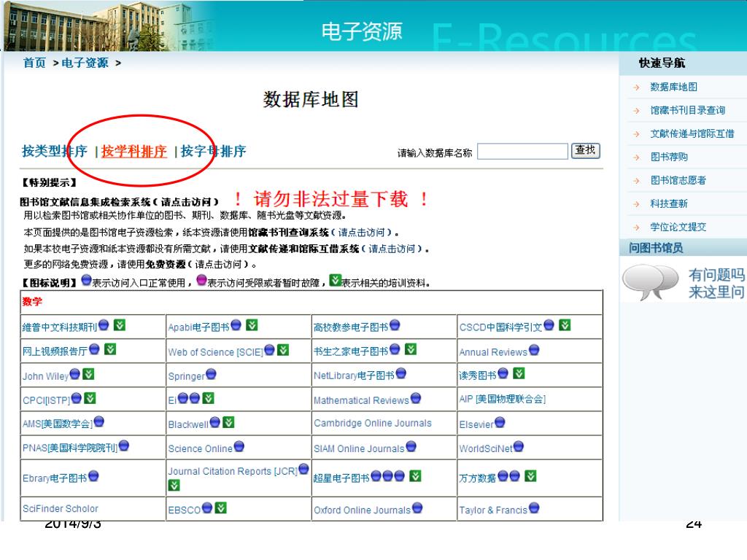
Task: Click the 问图书馆员 section header
Action: click(656, 248)
